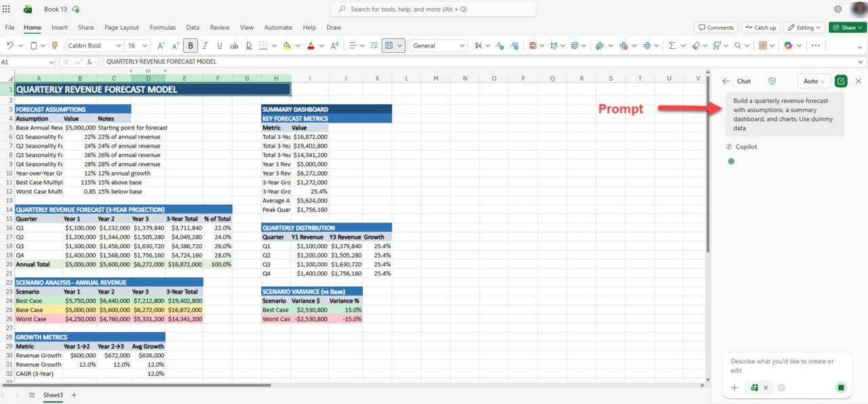Switch to the Formulas tab
This screenshot has width=868, height=404.
163,28
